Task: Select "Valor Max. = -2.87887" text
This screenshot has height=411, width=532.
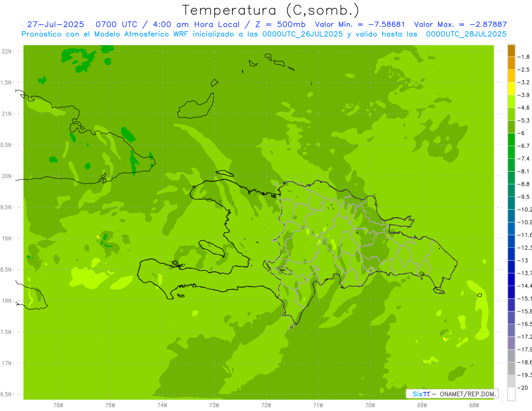Action: (x=460, y=24)
